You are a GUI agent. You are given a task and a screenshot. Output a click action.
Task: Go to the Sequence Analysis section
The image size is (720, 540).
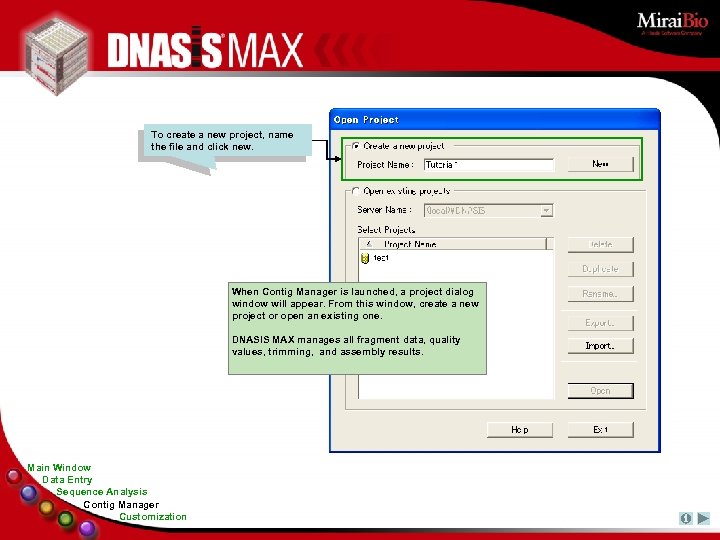tap(102, 492)
